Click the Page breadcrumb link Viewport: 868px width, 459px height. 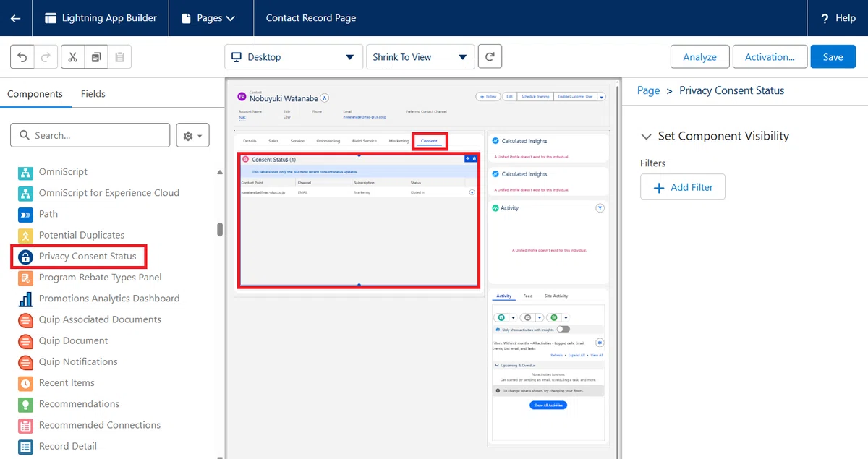[648, 90]
